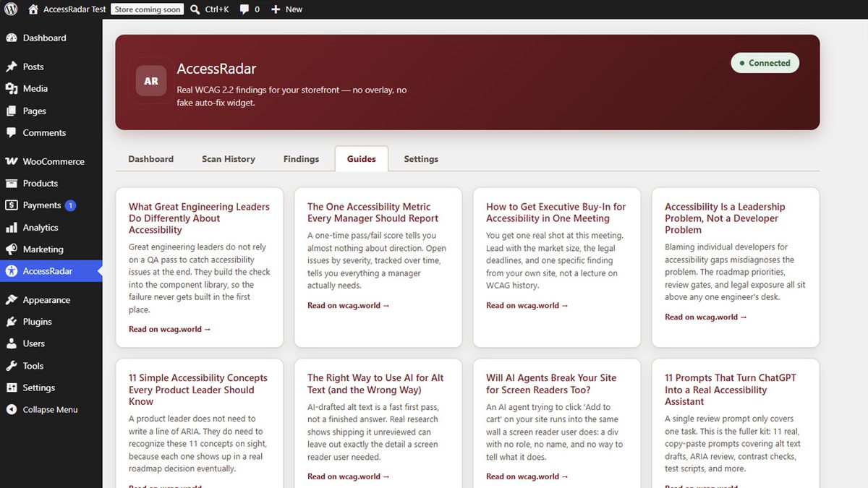
Task: Click the AR logo badge in header
Action: coord(151,81)
